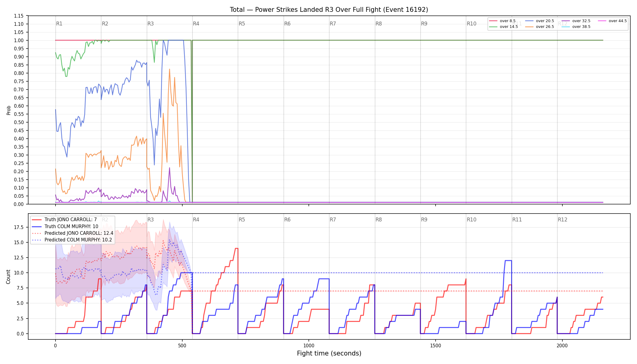Screen dimensions: 637x364
Task: Click the 1000 tick label on the time axis
Action: click(x=309, y=345)
